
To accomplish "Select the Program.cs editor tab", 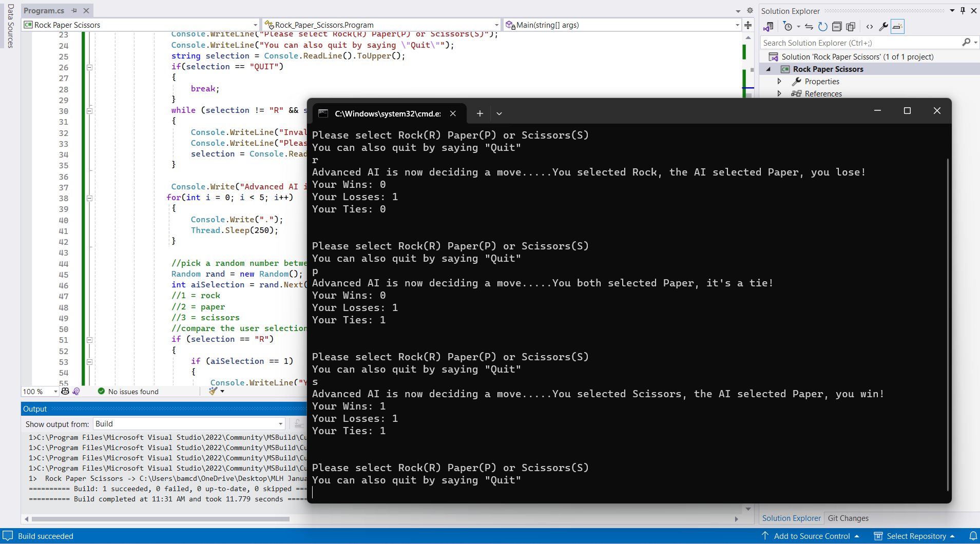I will point(44,10).
